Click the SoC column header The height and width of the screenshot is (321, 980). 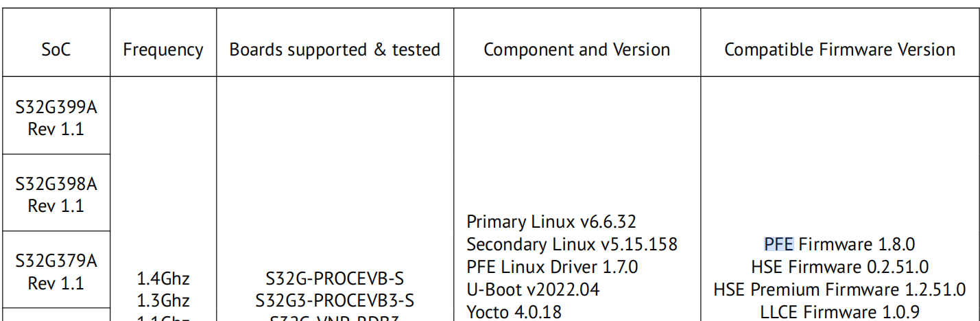pyautogui.click(x=56, y=50)
